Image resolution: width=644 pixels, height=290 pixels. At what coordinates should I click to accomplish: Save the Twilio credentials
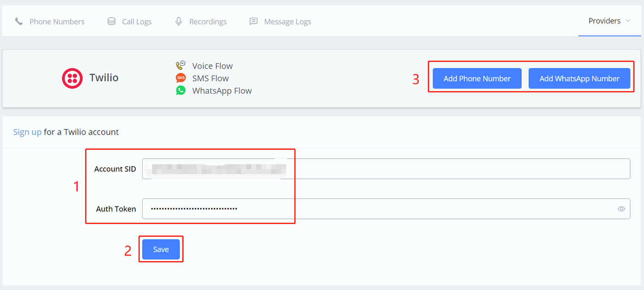tap(161, 250)
